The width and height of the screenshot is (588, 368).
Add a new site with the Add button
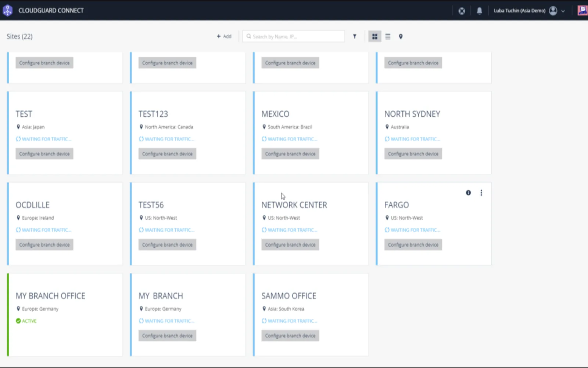[x=224, y=36]
